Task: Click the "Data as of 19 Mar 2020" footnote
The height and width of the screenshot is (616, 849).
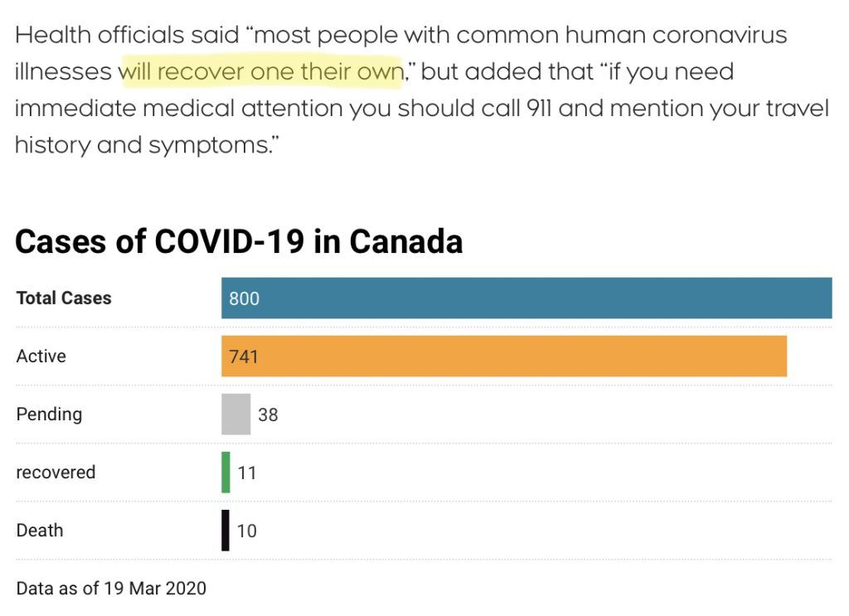Action: click(x=111, y=589)
